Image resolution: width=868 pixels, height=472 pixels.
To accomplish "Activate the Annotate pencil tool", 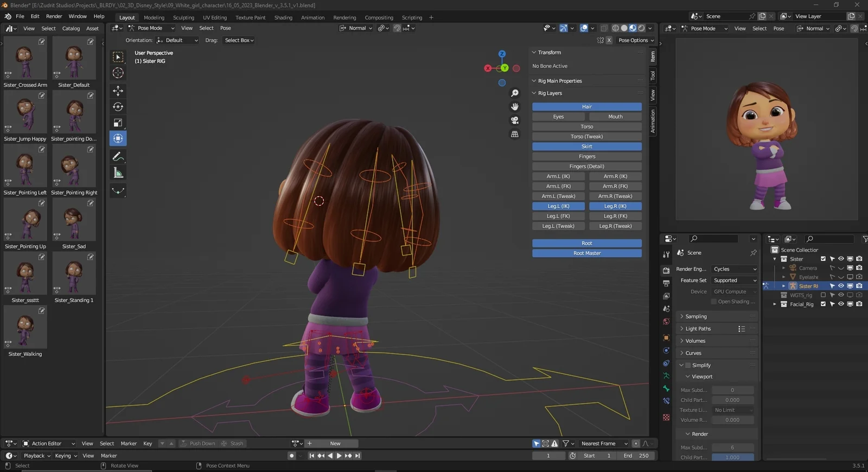I will click(118, 157).
